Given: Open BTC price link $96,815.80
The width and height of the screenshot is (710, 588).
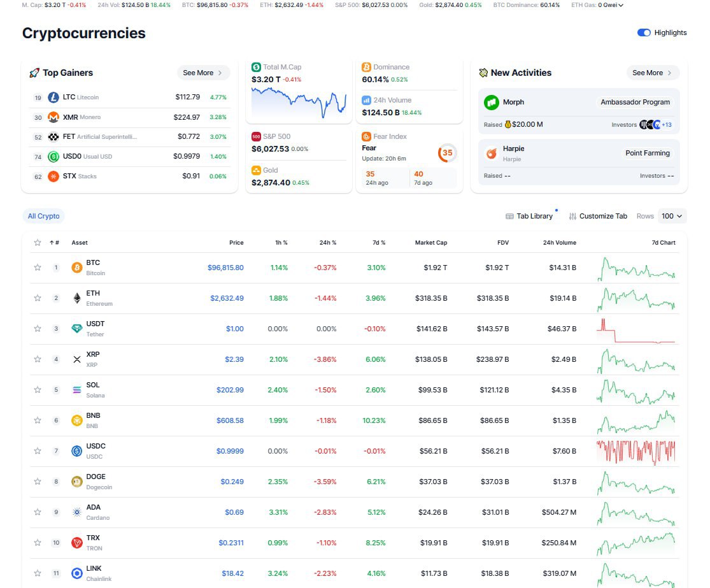Looking at the screenshot, I should (225, 268).
